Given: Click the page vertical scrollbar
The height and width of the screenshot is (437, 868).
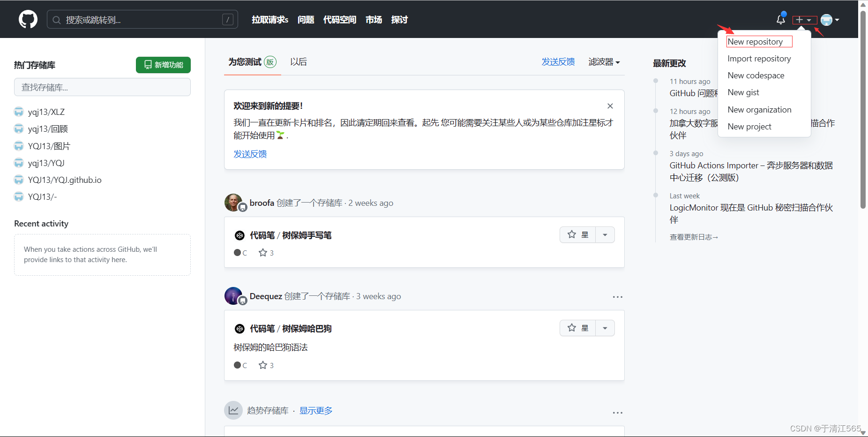Looking at the screenshot, I should [863, 109].
